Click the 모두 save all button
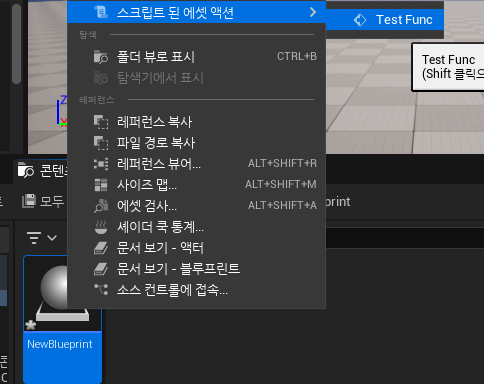Screen dimensions: 484x384 coord(43,201)
